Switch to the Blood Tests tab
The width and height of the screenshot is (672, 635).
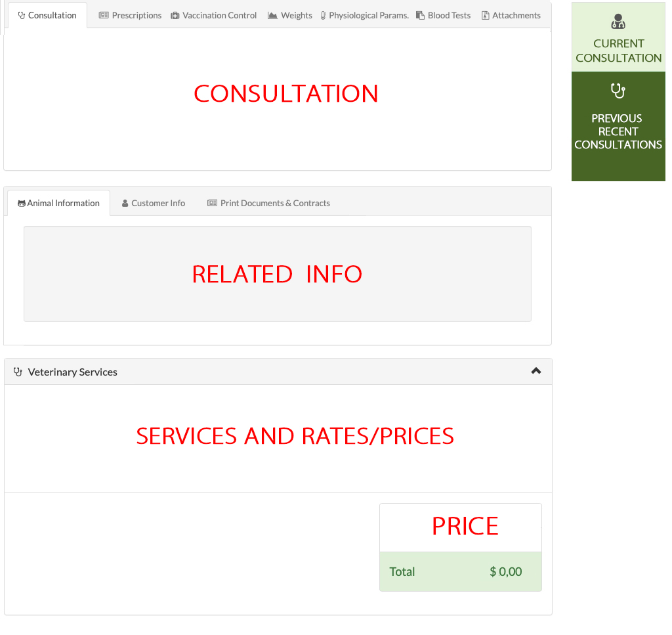click(x=444, y=16)
